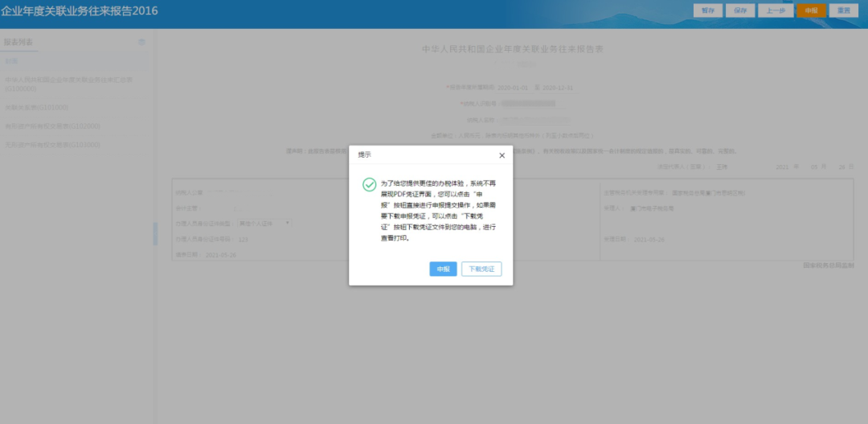This screenshot has width=868, height=424.
Task: Click the 暂存 button in header
Action: tap(708, 10)
